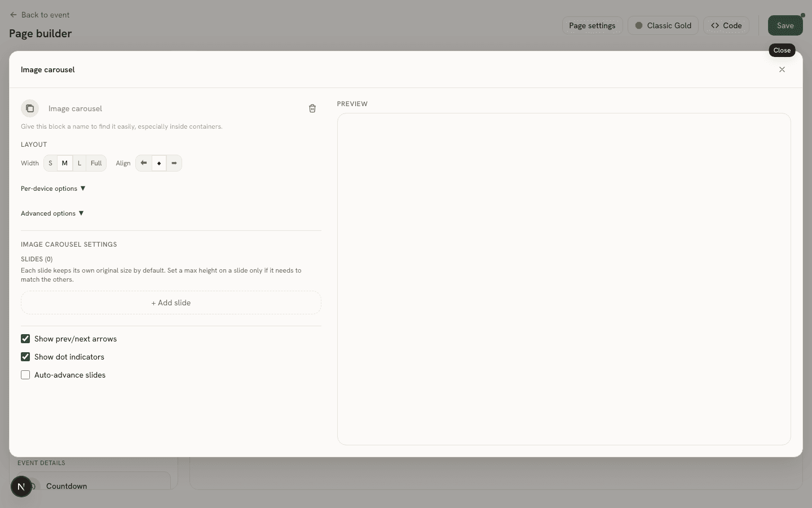
Task: Click the IMAGE CAROUSEL SETTINGS heading
Action: (69, 244)
